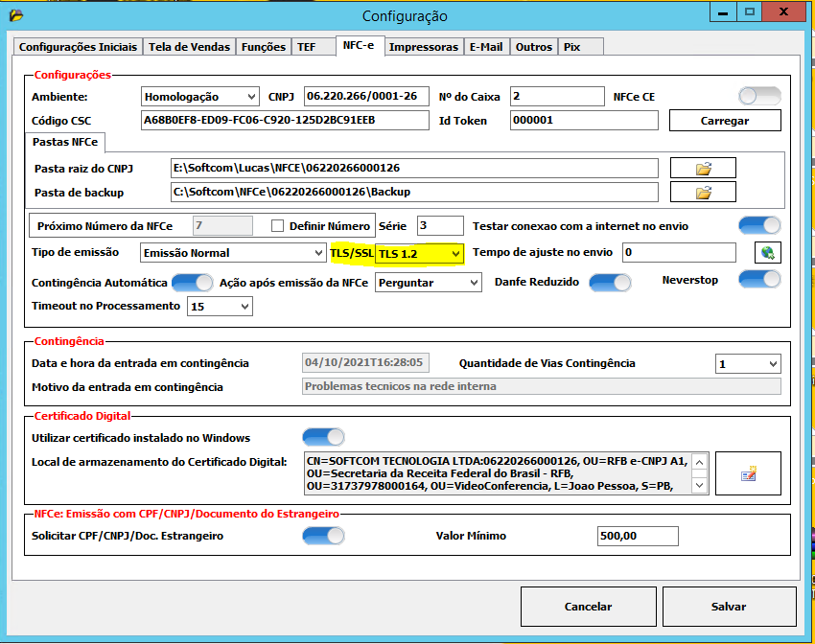
Task: Open the digital certificate selection icon
Action: tap(748, 473)
